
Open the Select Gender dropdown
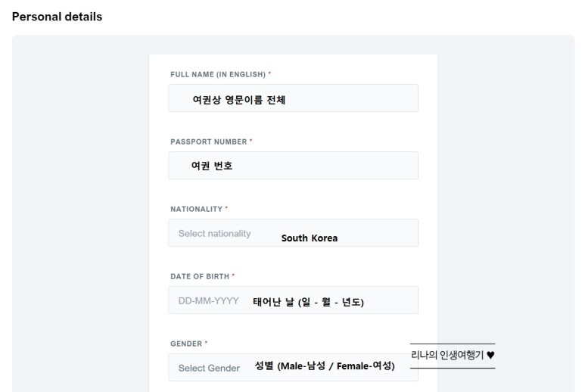(x=293, y=367)
